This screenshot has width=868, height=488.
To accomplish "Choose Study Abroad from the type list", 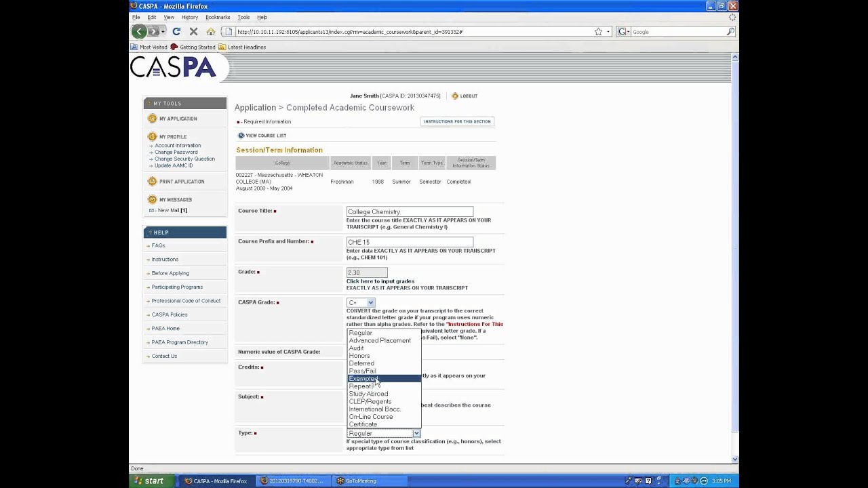I will (x=384, y=394).
